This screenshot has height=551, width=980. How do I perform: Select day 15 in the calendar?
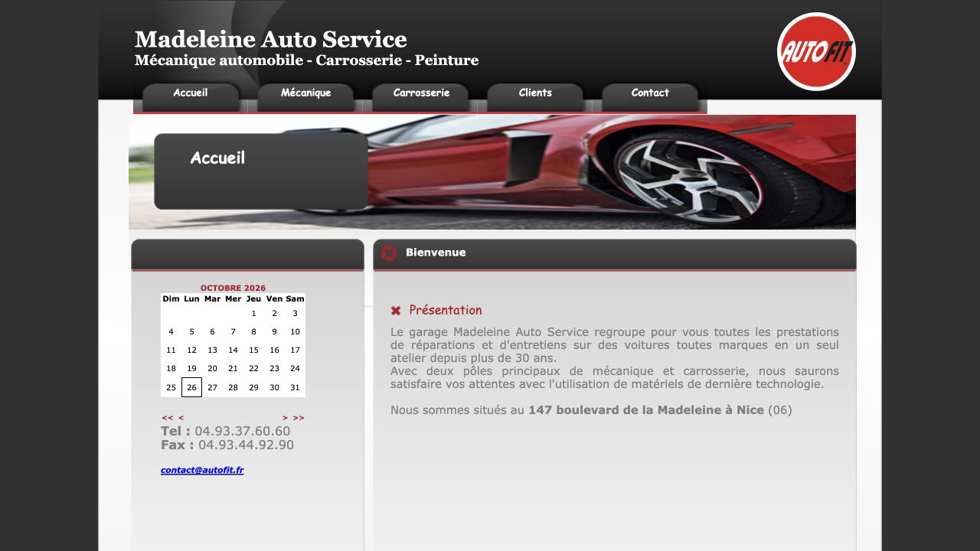tap(253, 350)
